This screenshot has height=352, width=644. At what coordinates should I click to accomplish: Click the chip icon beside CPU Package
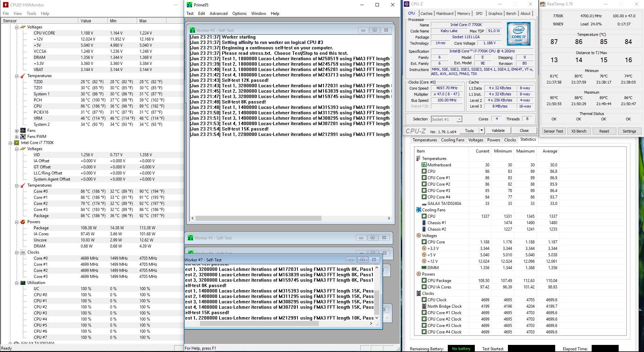pyautogui.click(x=424, y=281)
